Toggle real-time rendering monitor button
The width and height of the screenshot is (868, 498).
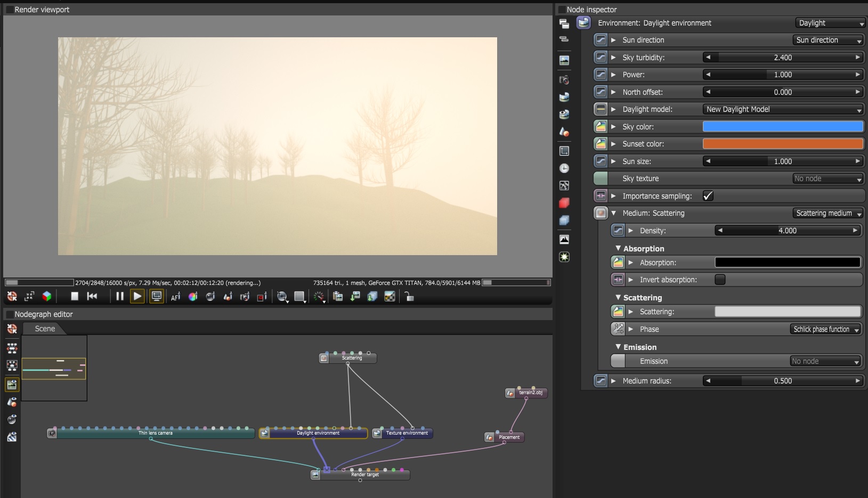tap(157, 297)
